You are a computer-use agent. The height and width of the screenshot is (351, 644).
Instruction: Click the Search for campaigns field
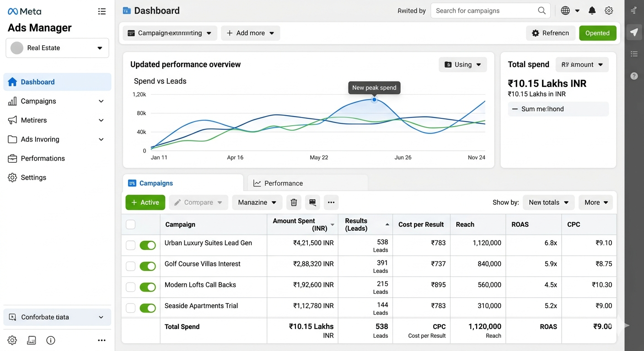coord(490,11)
